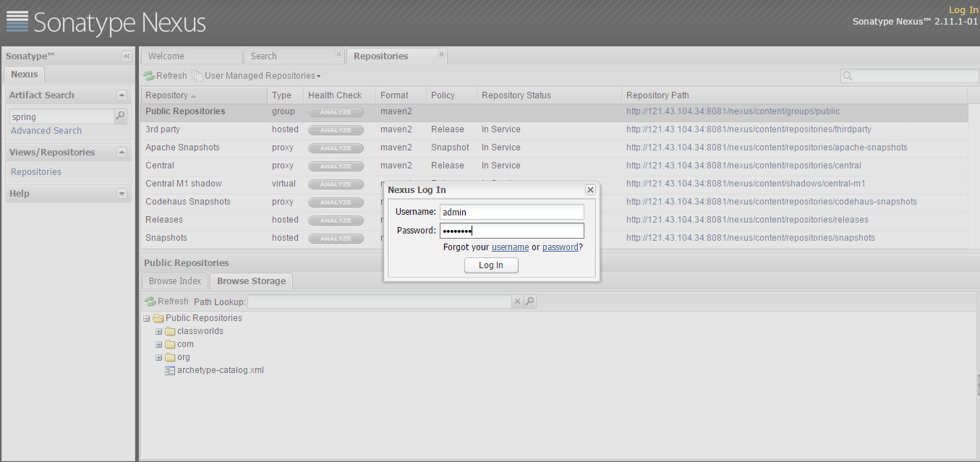
Task: Click the magnifier icon in the repository filter box
Action: [848, 76]
